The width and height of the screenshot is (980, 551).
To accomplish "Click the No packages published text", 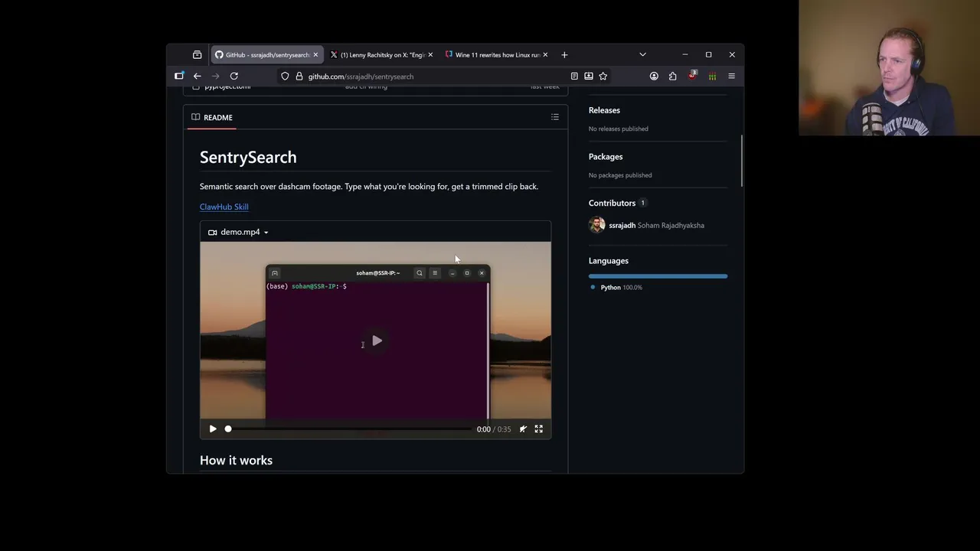I will 619,175.
